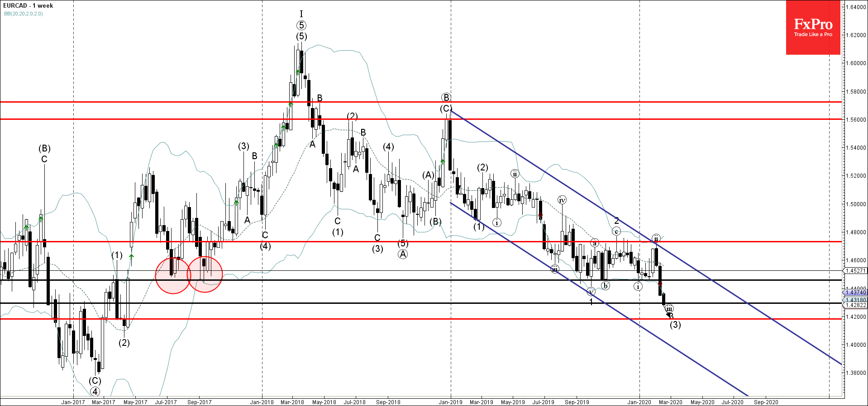Click the circled 4 wave label
The width and height of the screenshot is (868, 406).
click(95, 392)
